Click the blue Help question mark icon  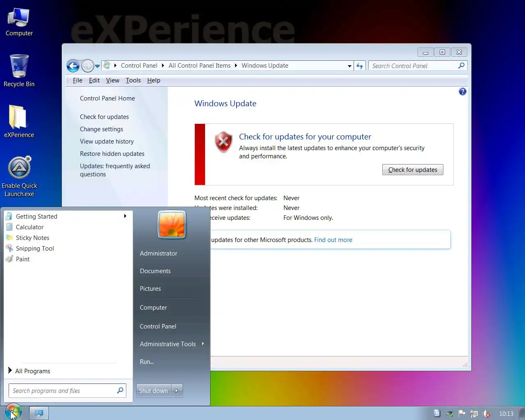point(463,91)
